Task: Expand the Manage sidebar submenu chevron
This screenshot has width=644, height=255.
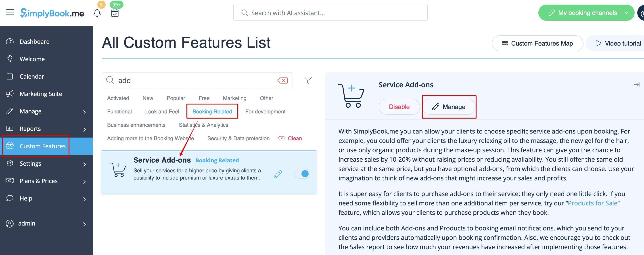Action: coord(84,112)
